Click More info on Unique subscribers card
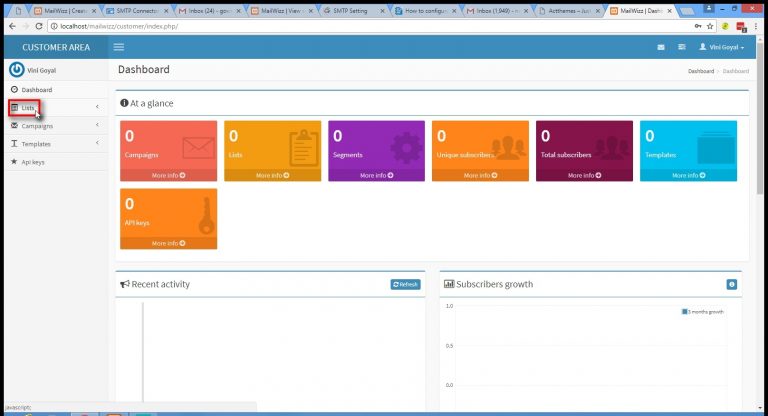This screenshot has width=768, height=416. [480, 175]
